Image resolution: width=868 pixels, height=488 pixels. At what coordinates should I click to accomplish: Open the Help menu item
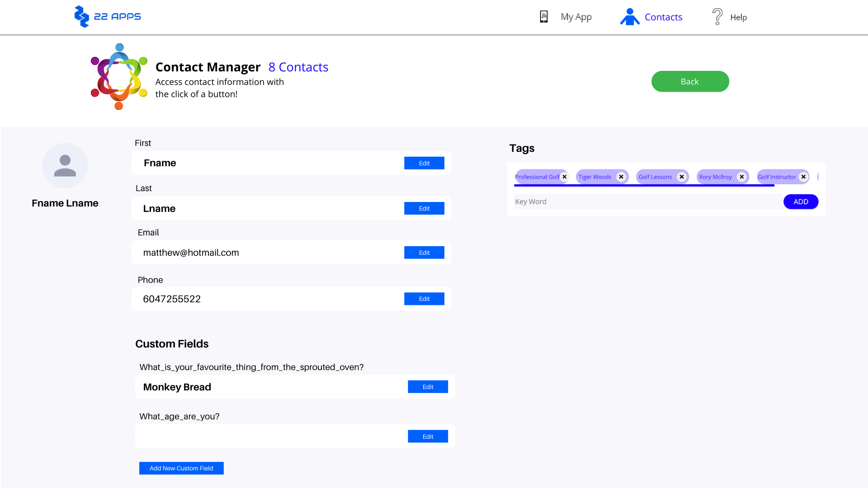[x=738, y=17]
